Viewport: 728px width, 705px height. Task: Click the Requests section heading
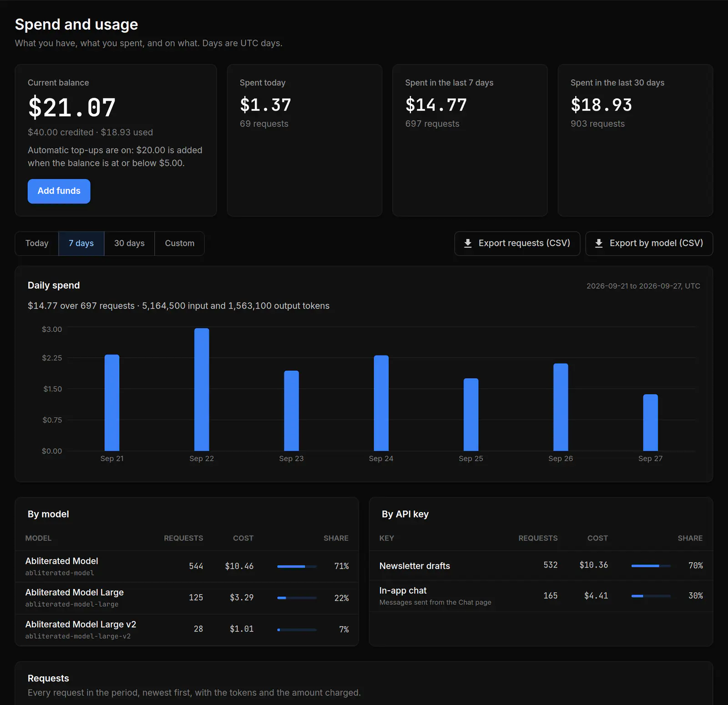point(48,678)
